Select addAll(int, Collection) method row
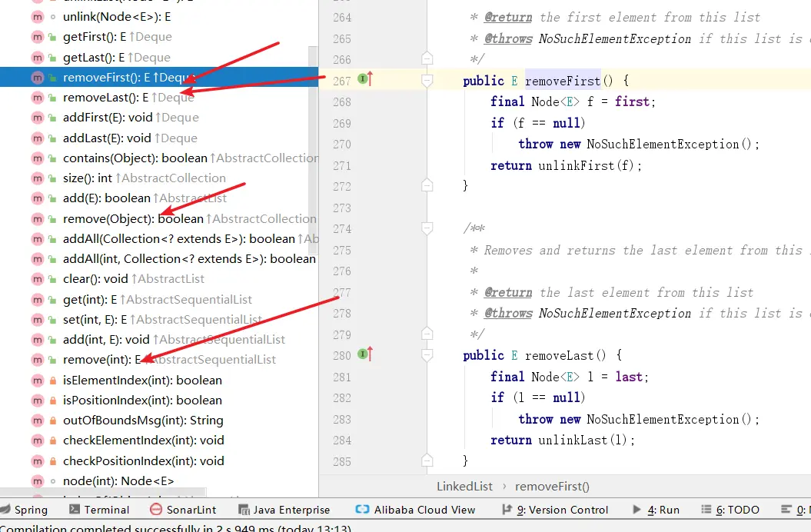Image resolution: width=811 pixels, height=532 pixels. [x=159, y=259]
